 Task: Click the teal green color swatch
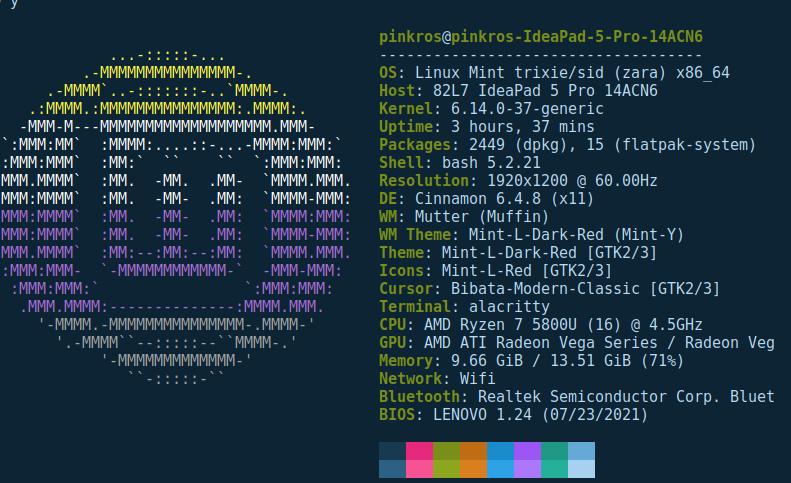click(554, 460)
